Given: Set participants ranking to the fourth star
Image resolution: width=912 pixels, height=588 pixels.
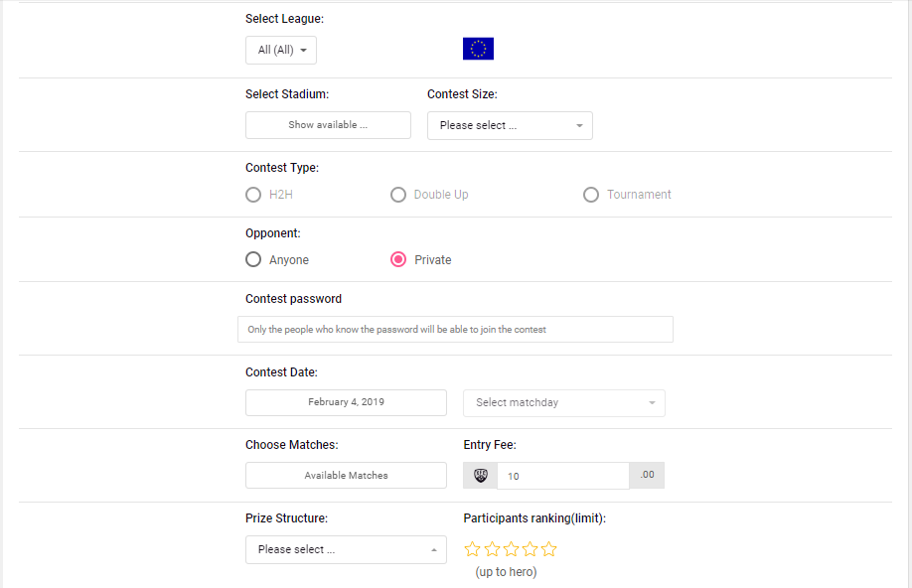Looking at the screenshot, I should coord(530,549).
